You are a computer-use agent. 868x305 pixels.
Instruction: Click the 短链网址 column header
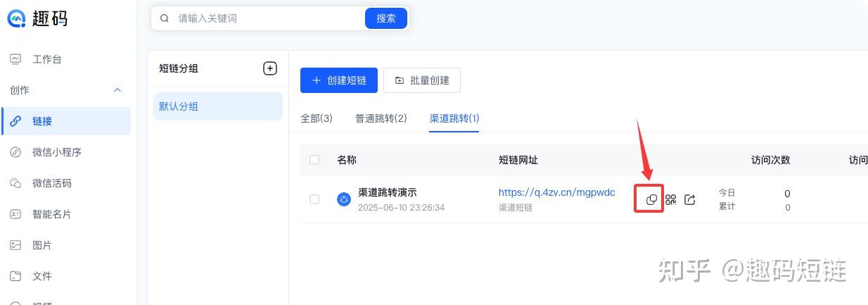pyautogui.click(x=518, y=160)
